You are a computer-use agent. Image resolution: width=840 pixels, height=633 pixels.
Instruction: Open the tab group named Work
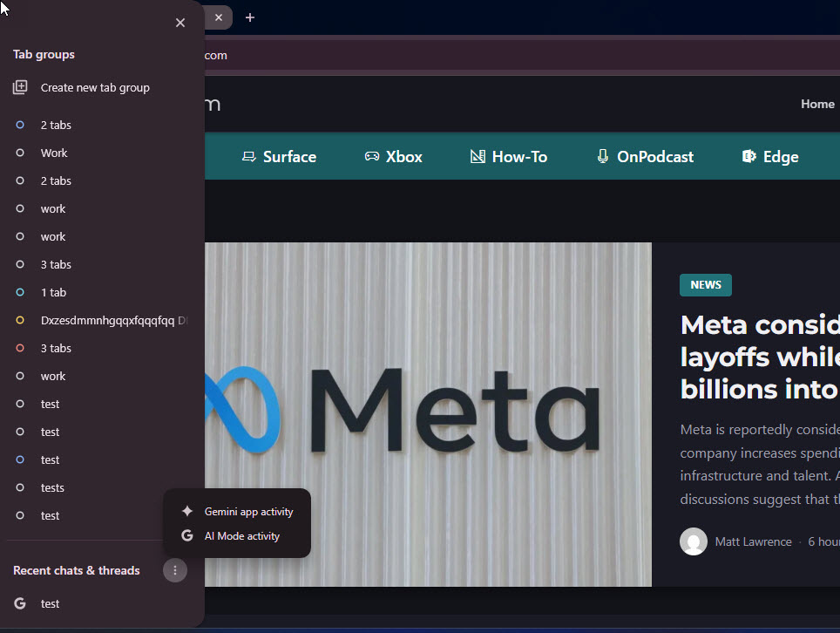tap(54, 153)
